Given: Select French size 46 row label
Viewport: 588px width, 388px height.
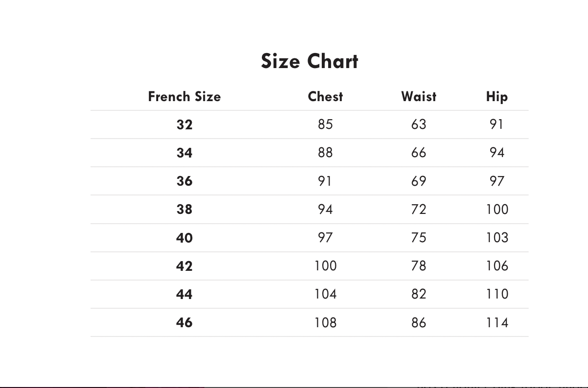Looking at the screenshot, I should point(184,322).
